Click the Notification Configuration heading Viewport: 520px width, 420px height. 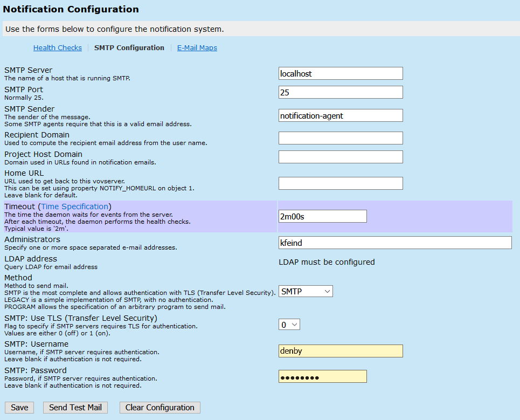pos(71,9)
